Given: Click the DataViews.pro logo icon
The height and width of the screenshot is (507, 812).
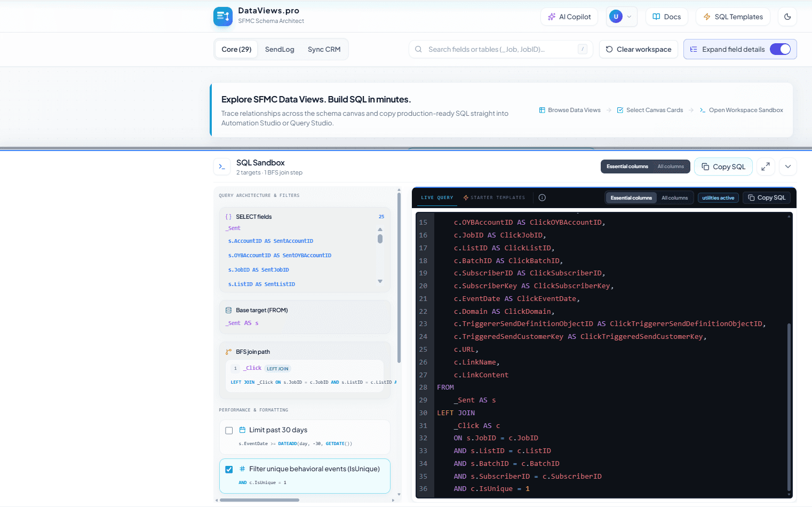Looking at the screenshot, I should [x=222, y=17].
